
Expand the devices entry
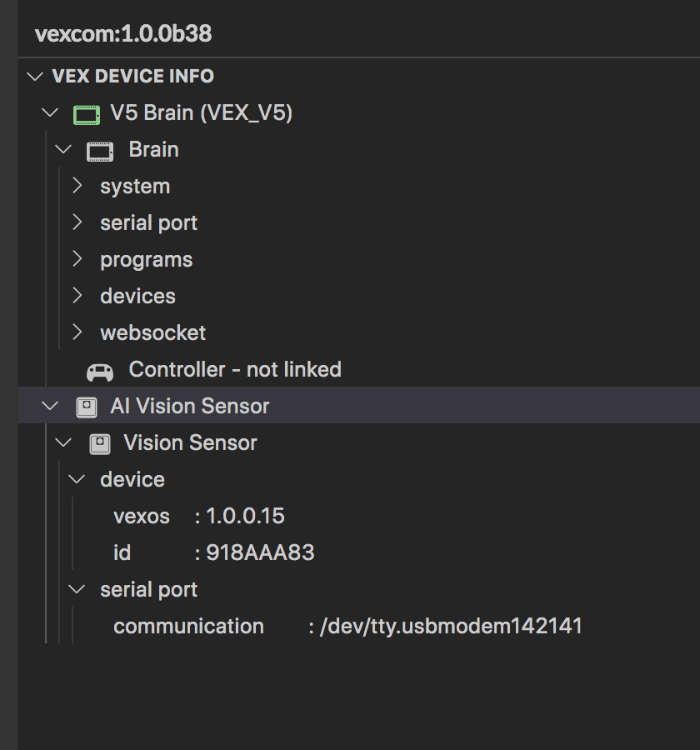[77, 296]
